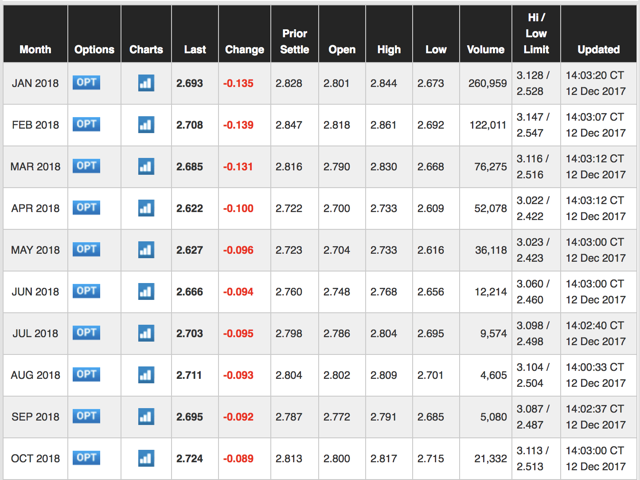640x480 pixels.
Task: Click the low price 2.701
Action: coord(430,375)
